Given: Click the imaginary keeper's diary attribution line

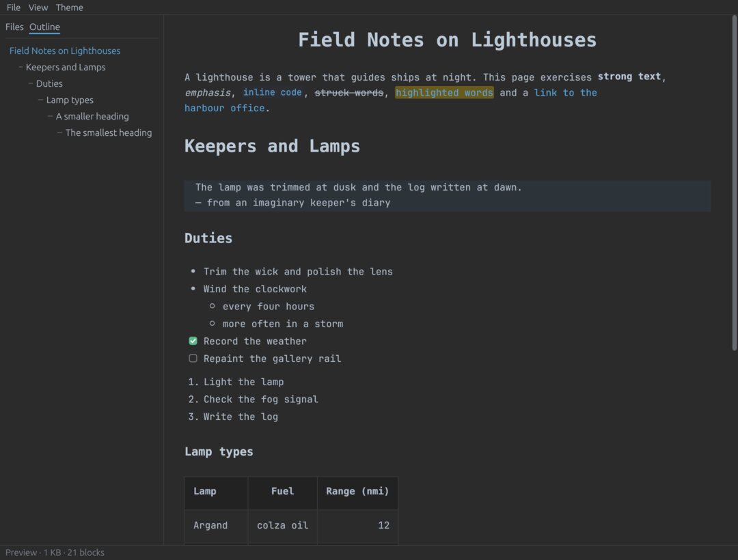Looking at the screenshot, I should (292, 203).
